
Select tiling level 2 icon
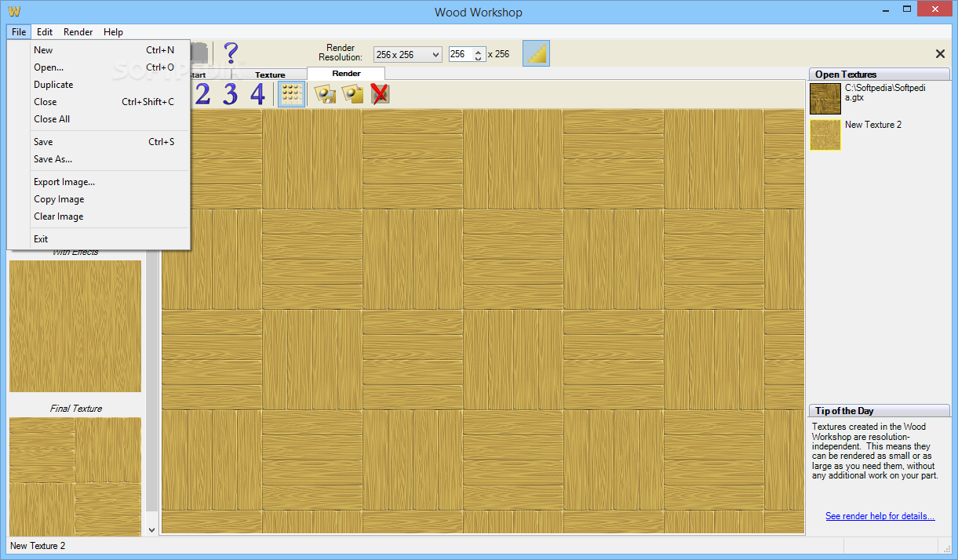click(202, 94)
